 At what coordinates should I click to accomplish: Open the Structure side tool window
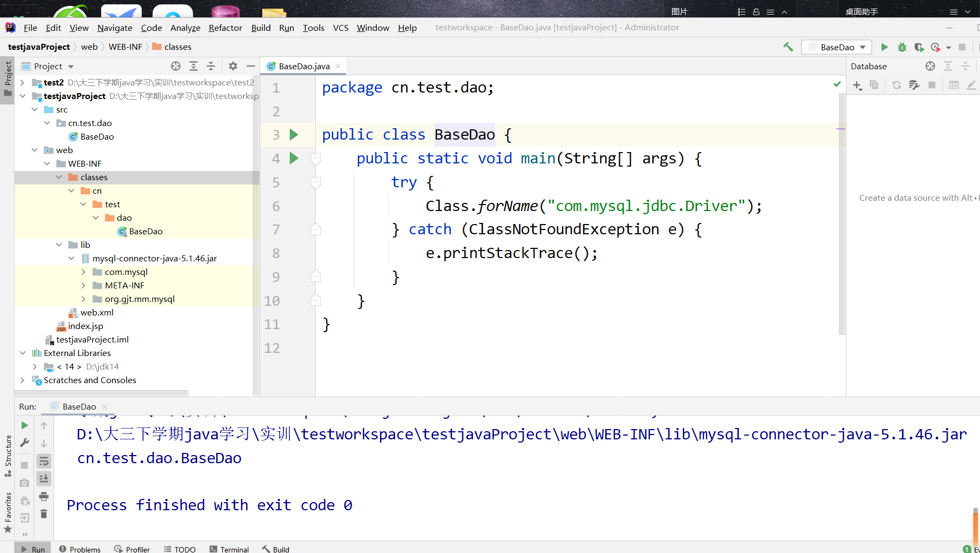click(8, 456)
